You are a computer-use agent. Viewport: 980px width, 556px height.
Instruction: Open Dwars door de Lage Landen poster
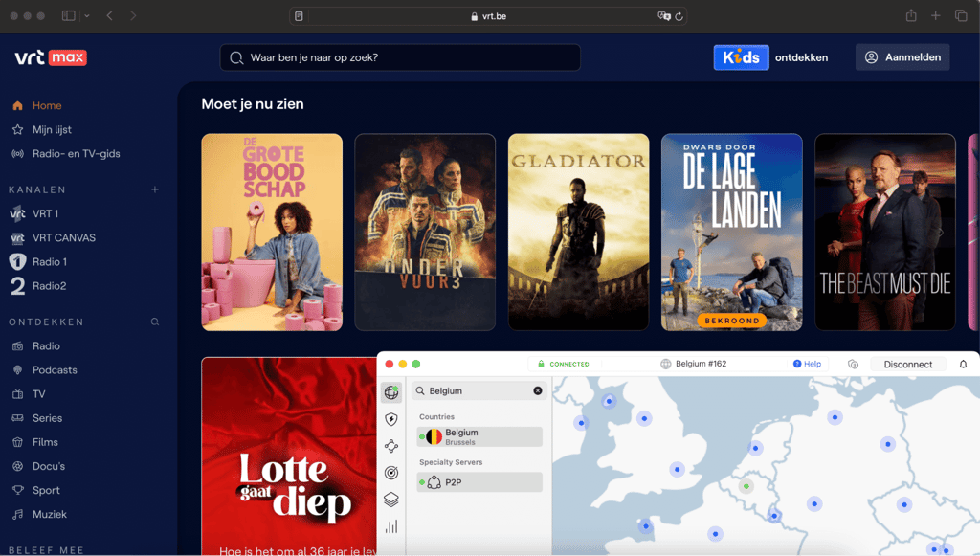(x=732, y=232)
